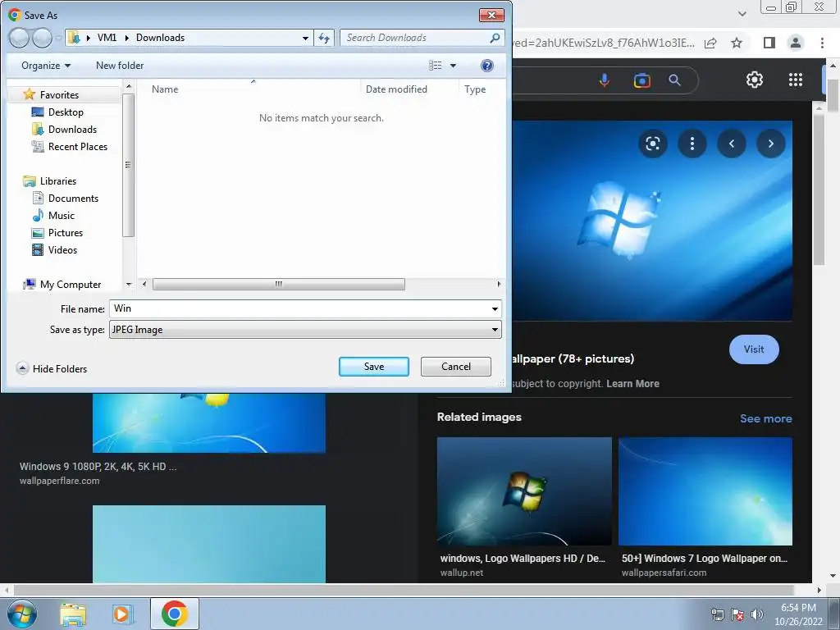Image resolution: width=840 pixels, height=630 pixels.
Task: Close the Save As dialog
Action: pyautogui.click(x=491, y=15)
